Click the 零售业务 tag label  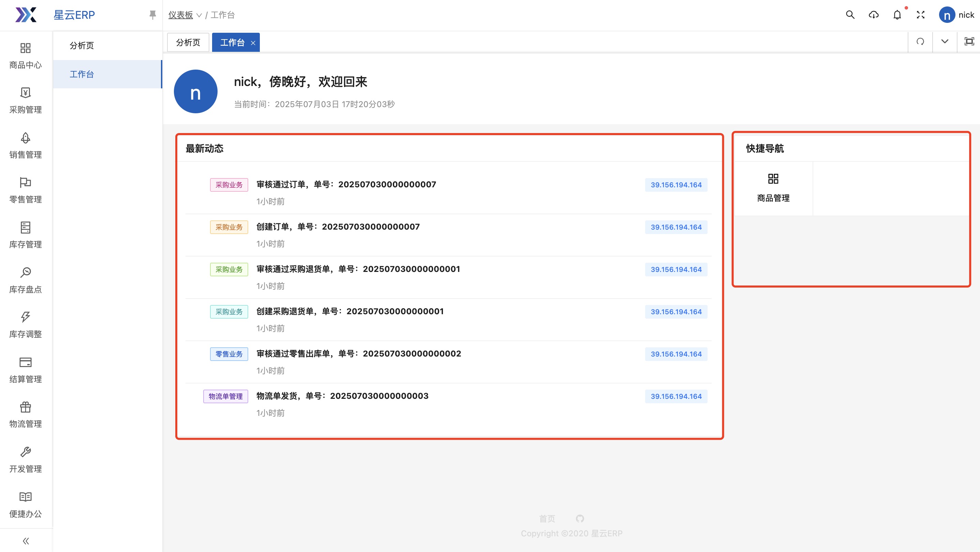pos(229,354)
